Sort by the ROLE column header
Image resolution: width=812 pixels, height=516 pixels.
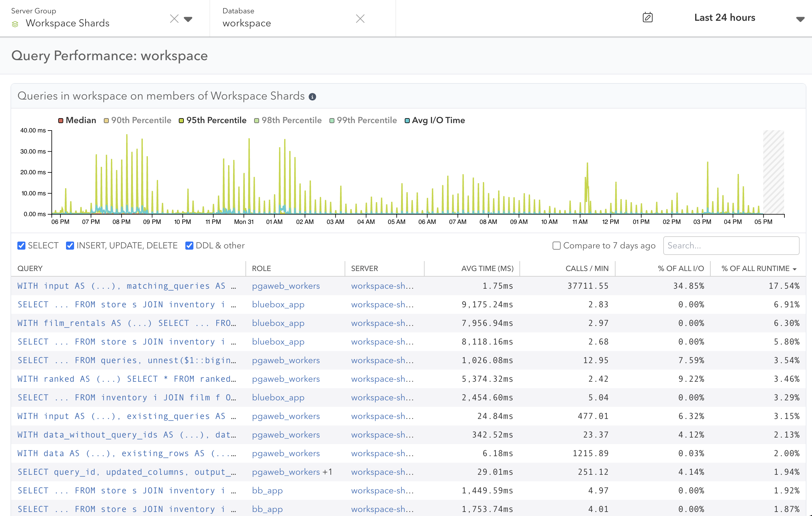click(x=261, y=269)
